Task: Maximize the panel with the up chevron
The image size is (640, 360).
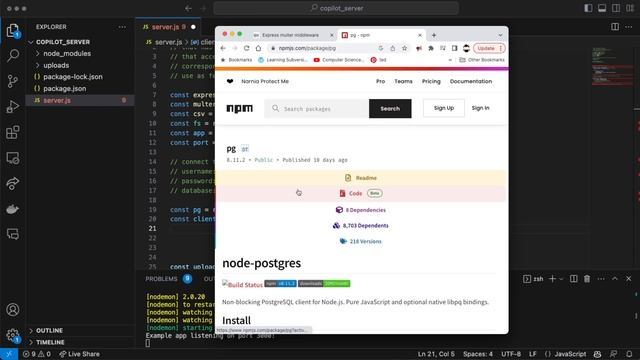Action: point(615,279)
